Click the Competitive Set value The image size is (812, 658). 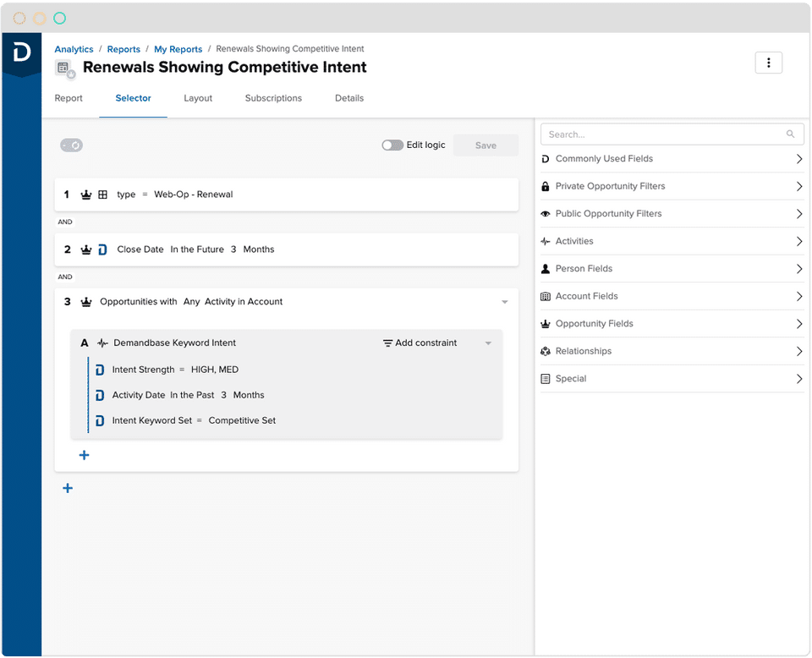[x=242, y=420]
